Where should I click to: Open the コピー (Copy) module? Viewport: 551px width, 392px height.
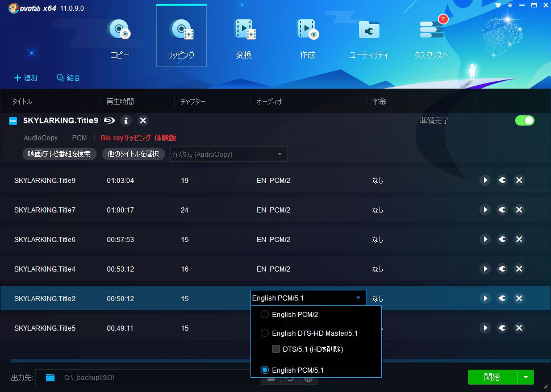(120, 39)
